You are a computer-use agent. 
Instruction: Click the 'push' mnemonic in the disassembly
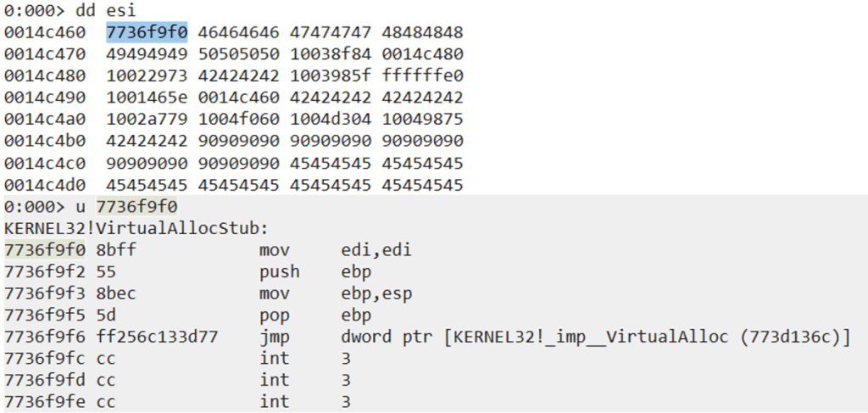pos(279,272)
